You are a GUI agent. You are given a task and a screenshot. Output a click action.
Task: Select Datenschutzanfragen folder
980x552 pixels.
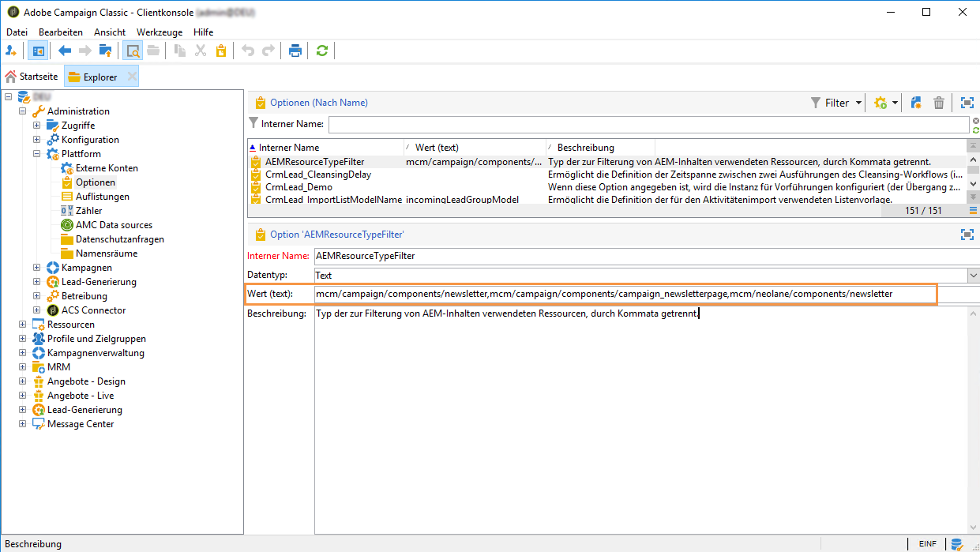click(x=120, y=239)
